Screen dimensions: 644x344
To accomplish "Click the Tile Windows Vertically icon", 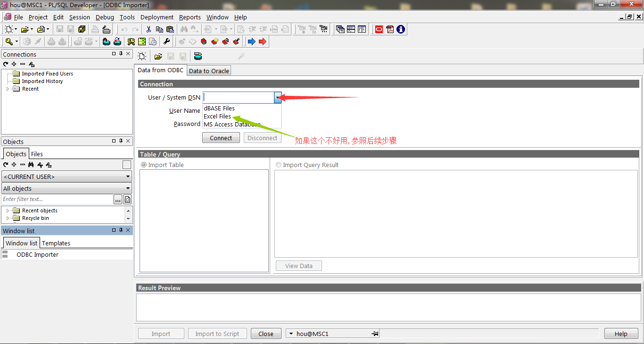I will click(361, 29).
